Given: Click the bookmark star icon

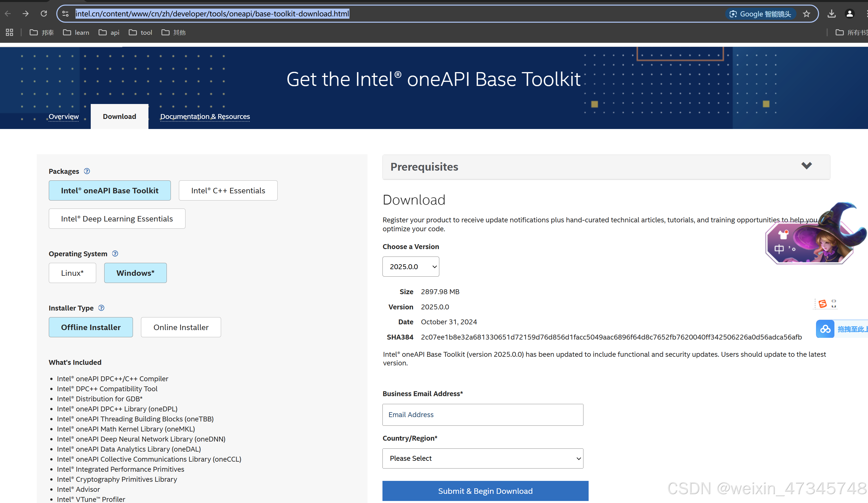Looking at the screenshot, I should point(806,14).
